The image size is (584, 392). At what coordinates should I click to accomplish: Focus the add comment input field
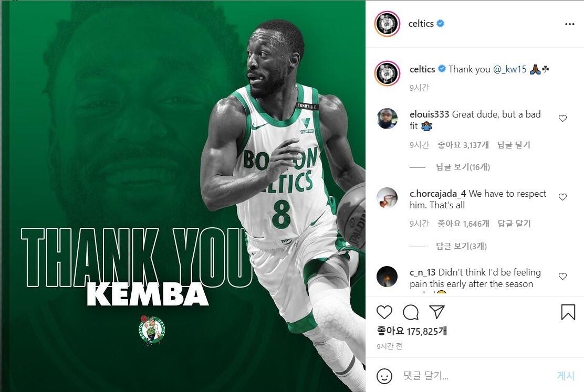477,376
